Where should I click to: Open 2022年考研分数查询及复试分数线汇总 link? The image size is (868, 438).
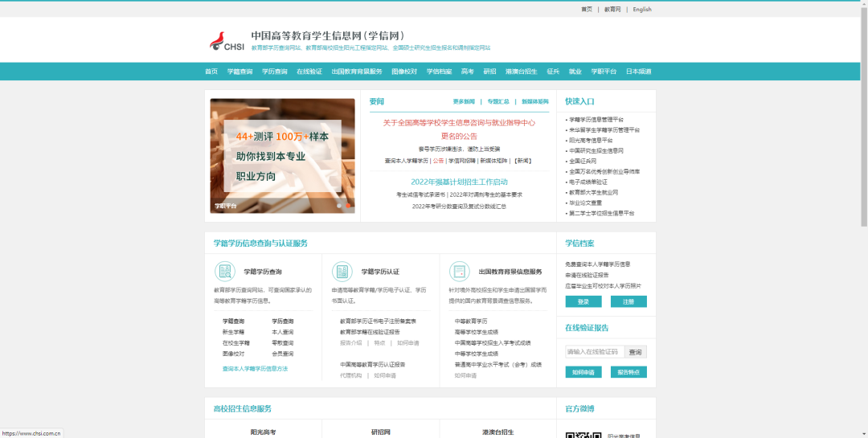[x=459, y=207]
